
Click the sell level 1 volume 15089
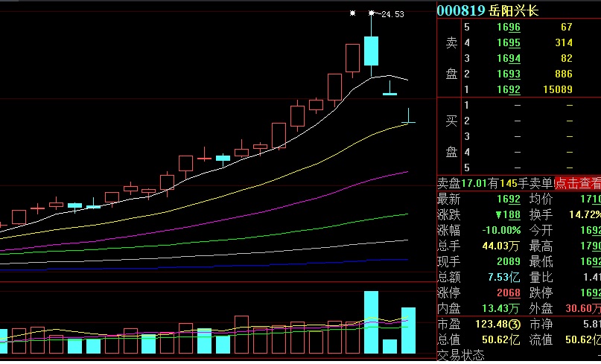pos(559,90)
